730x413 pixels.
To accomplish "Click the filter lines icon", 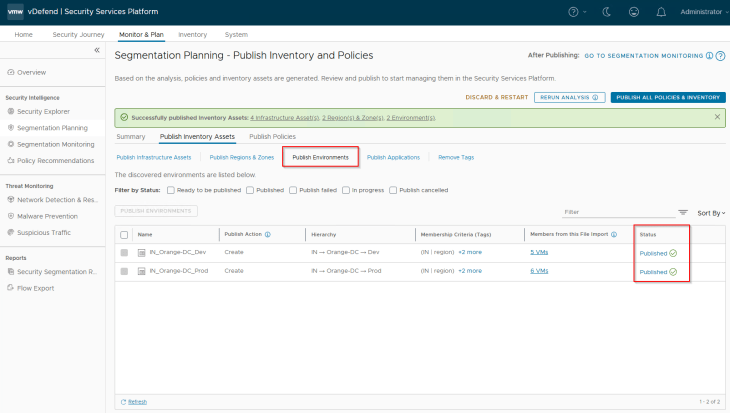I will 683,212.
